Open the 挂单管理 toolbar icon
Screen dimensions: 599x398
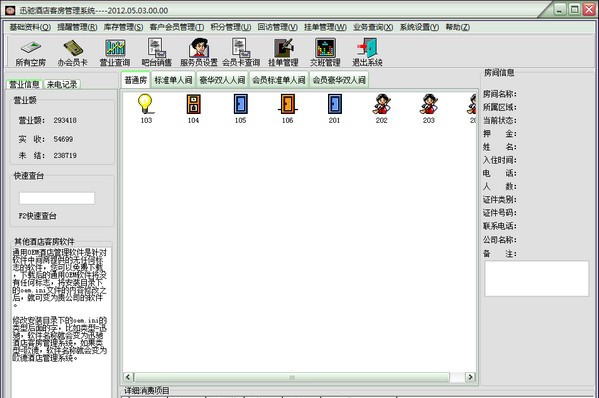(x=283, y=52)
